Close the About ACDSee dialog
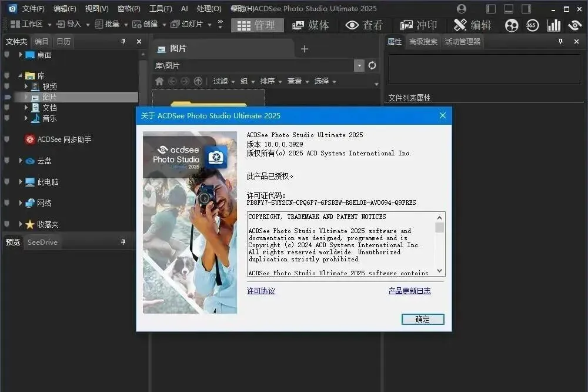588x392 pixels. 443,115
